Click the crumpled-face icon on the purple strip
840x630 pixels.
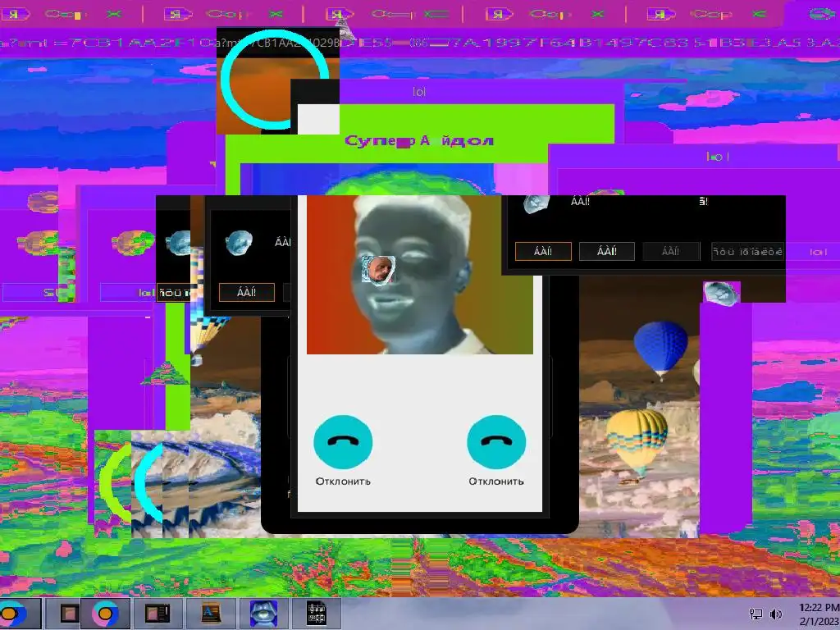coord(721,294)
